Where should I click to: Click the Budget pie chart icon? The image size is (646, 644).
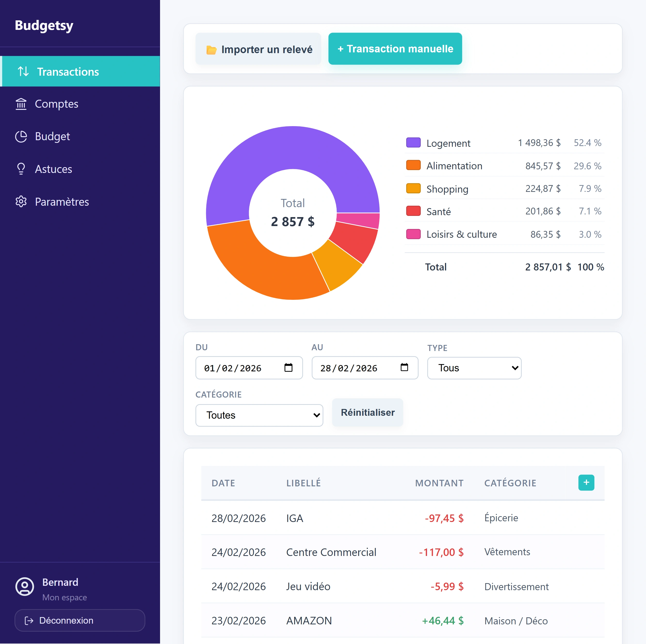(x=21, y=136)
